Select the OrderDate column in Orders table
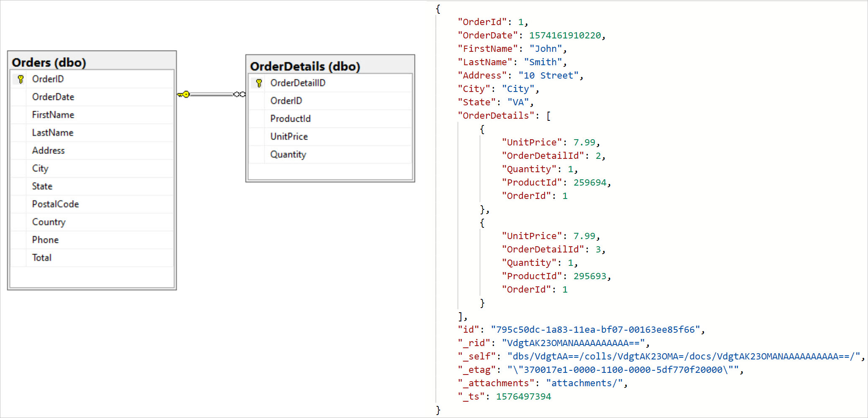Screen dimensions: 868x418 click(x=53, y=97)
